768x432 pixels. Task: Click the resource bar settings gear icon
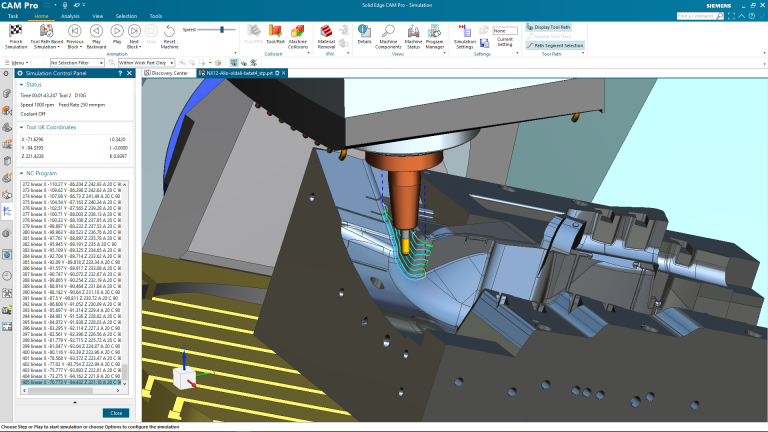(x=6, y=73)
